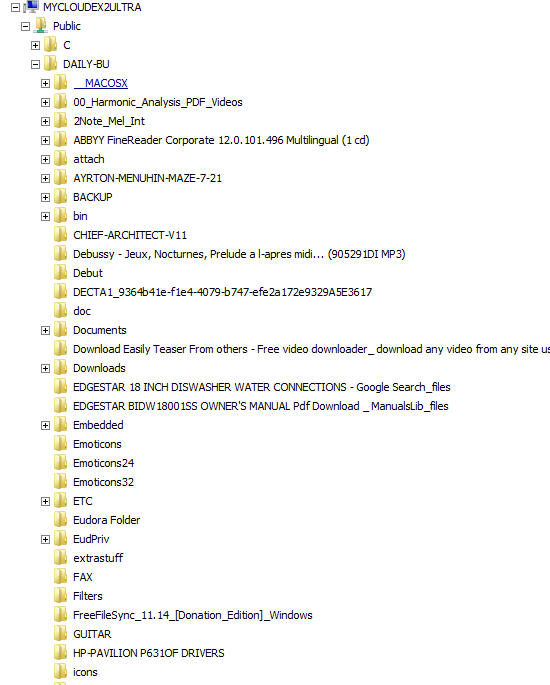The image size is (550, 685).
Task: Open the __MACOSX folder link
Action: click(x=100, y=83)
